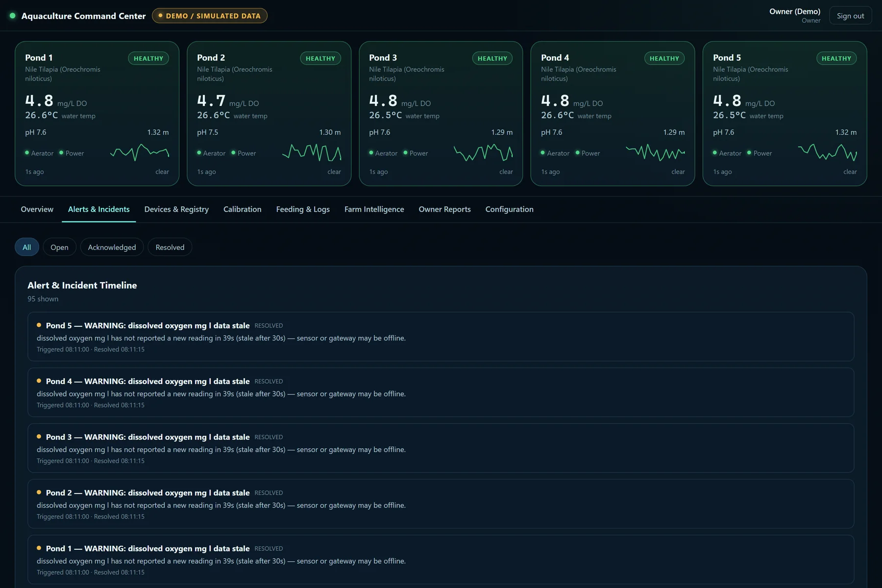Open the Pond 4 data stale alert title

(x=147, y=381)
